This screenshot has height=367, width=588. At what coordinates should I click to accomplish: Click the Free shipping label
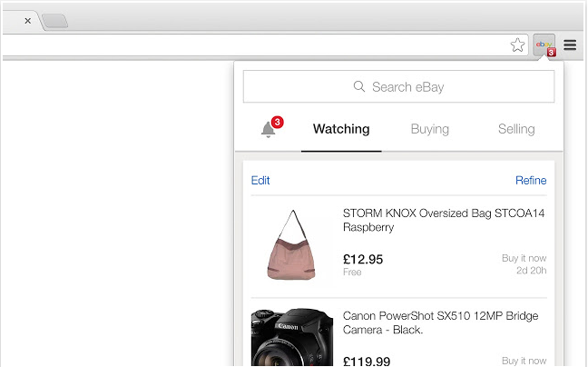click(x=352, y=272)
